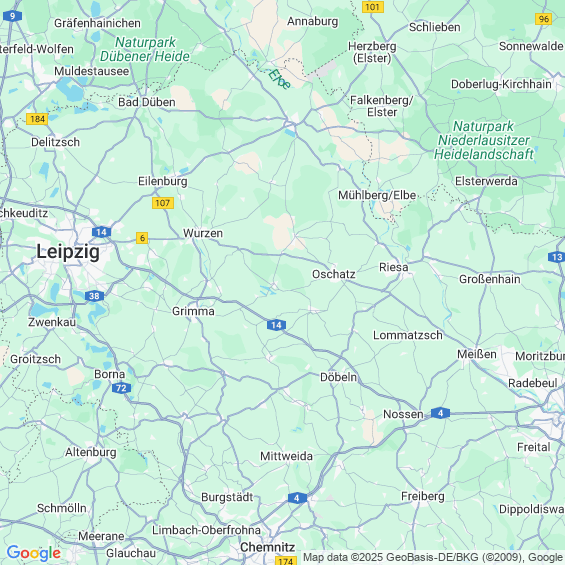
Task: Select the Leipzig city label
Action: 68,251
